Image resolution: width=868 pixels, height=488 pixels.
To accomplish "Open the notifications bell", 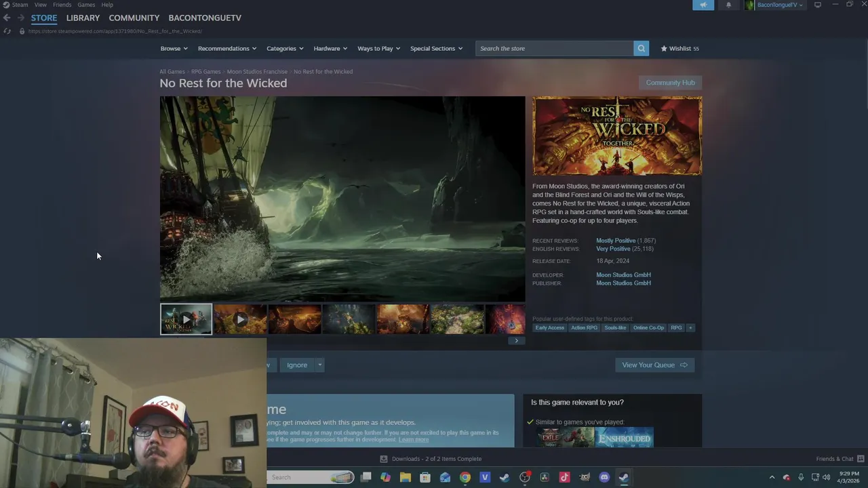I will point(728,5).
